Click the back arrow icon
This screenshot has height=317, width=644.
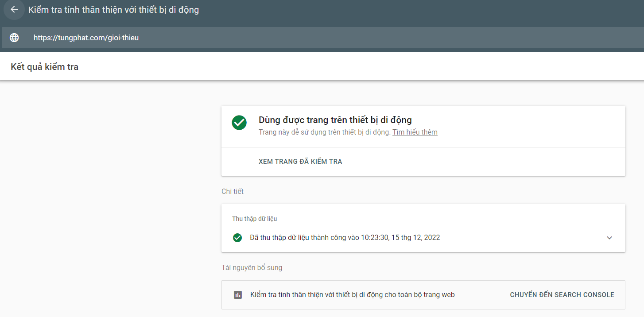pyautogui.click(x=14, y=9)
